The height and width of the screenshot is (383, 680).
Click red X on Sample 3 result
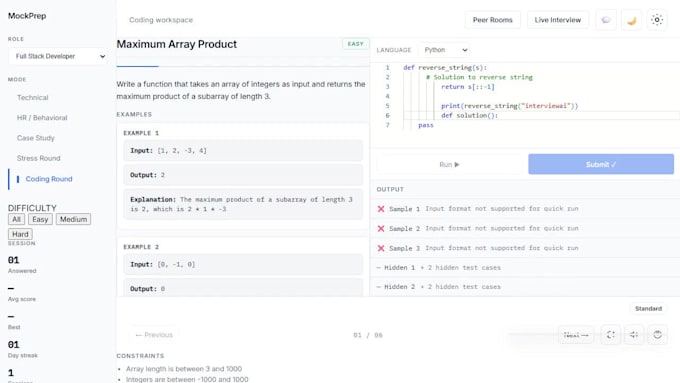click(381, 248)
